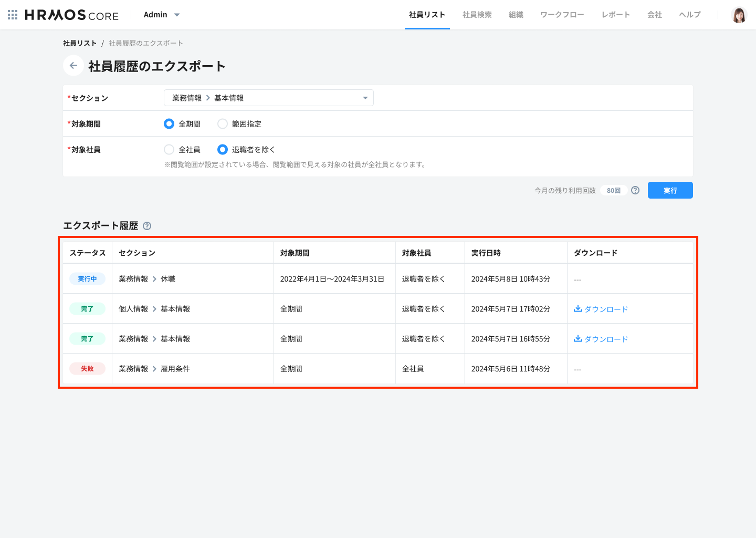The height and width of the screenshot is (538, 756).
Task: Select the 全社員 radio button
Action: [169, 149]
